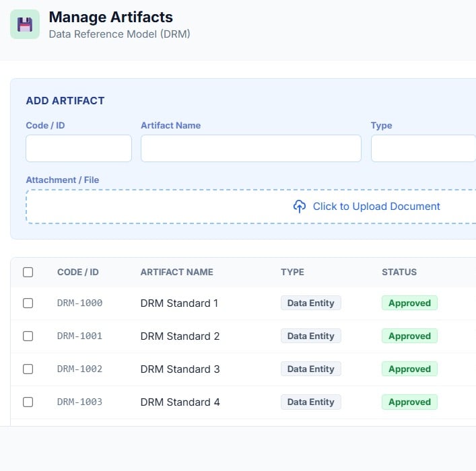
Task: Select the DRM-1001 row checkbox
Action: (x=28, y=336)
